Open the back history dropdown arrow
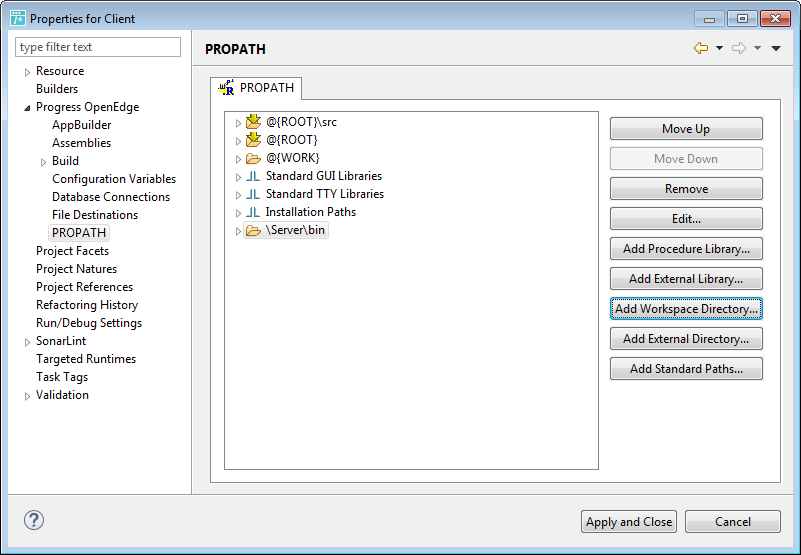This screenshot has width=801, height=555. pos(719,48)
